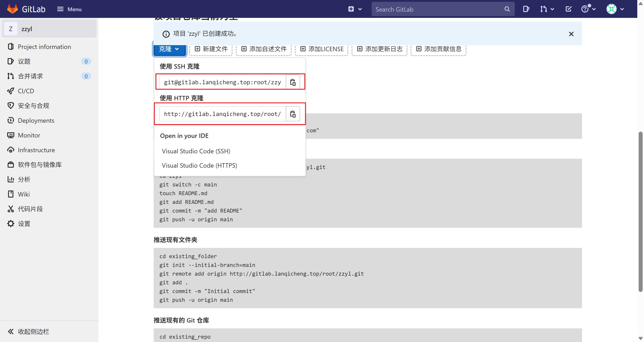Open the zzyl project in sidebar
644x342 pixels.
point(49,29)
